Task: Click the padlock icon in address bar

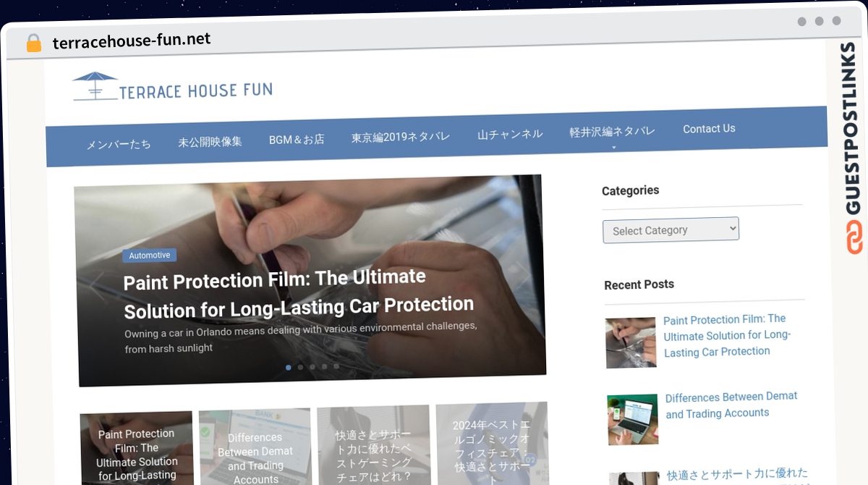Action: pyautogui.click(x=34, y=43)
